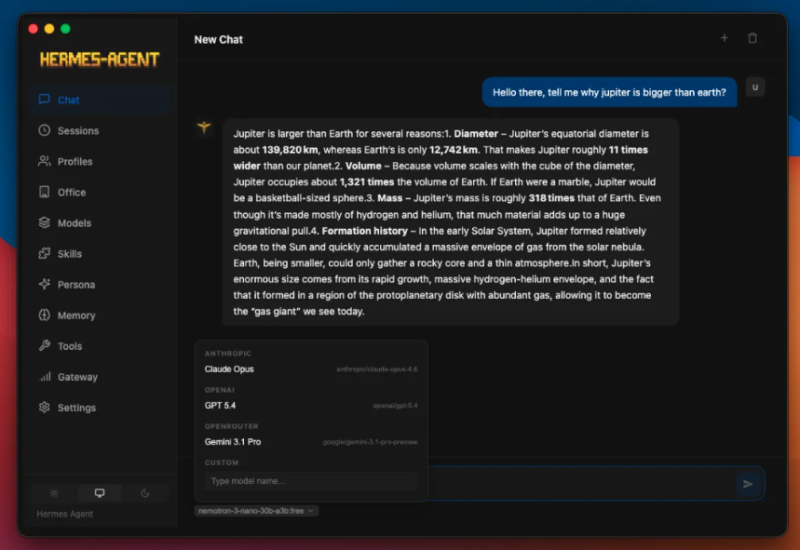Go to Office label in sidebar
The width and height of the screenshot is (800, 550).
pyautogui.click(x=71, y=192)
